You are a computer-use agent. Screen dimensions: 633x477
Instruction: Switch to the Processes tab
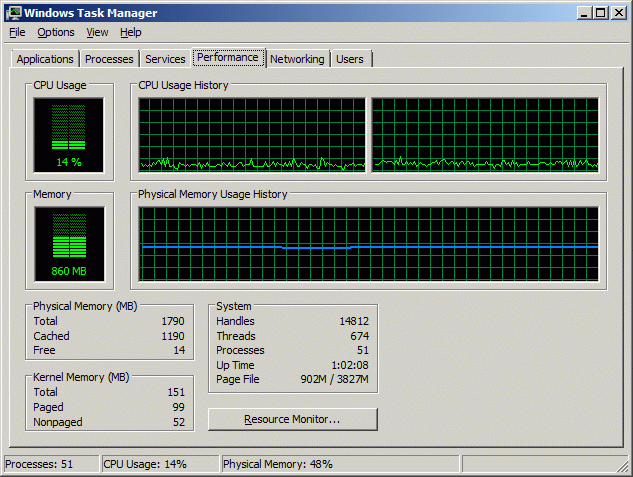tap(109, 59)
